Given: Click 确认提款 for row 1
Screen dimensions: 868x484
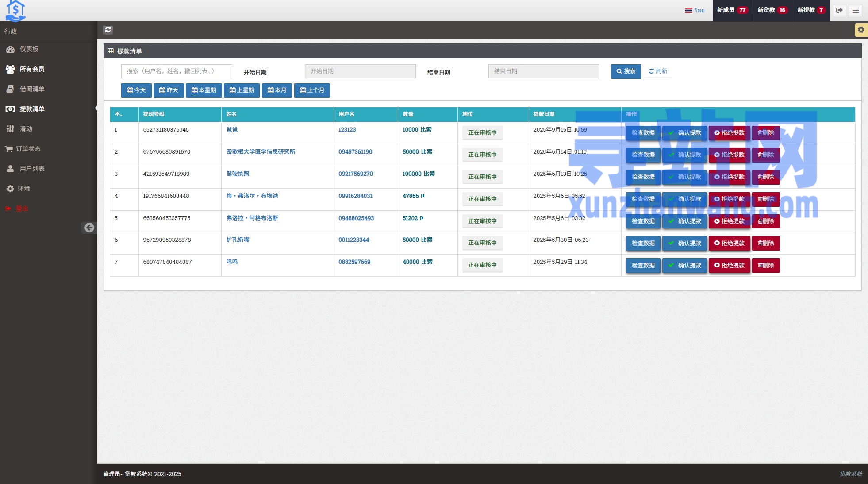Looking at the screenshot, I should 684,133.
